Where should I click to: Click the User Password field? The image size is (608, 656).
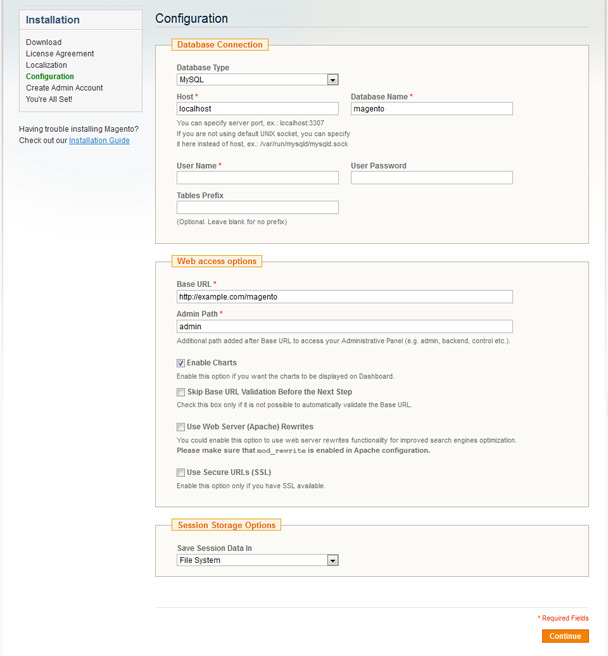click(431, 178)
